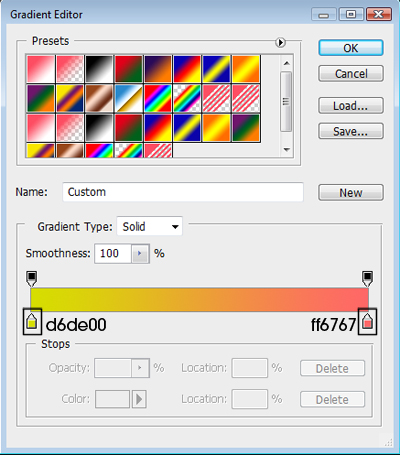Confirm gradient with OK button

coord(351,48)
